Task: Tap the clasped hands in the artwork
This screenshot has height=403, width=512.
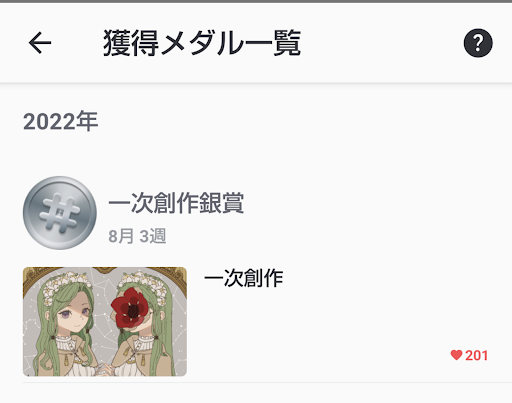Action: 103,369
